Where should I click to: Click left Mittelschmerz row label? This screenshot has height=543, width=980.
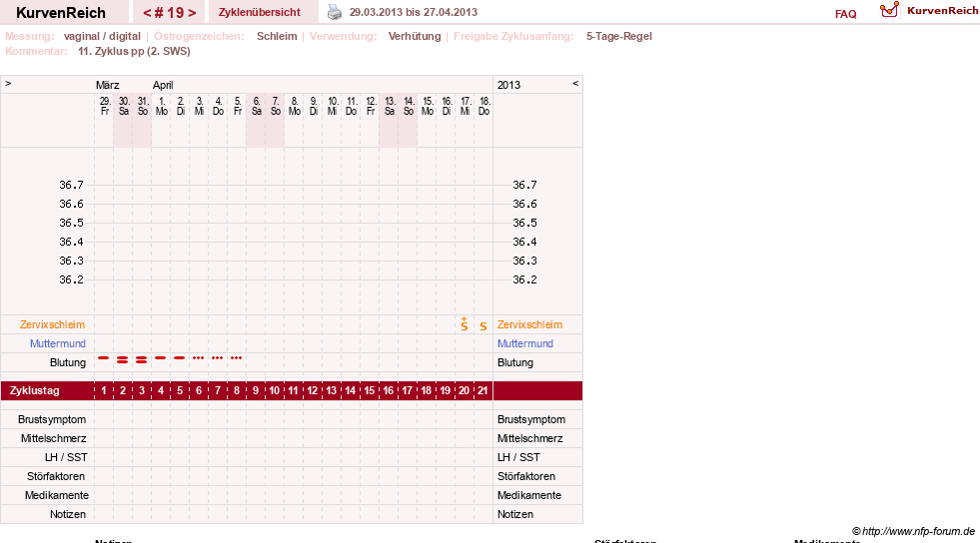pos(54,438)
